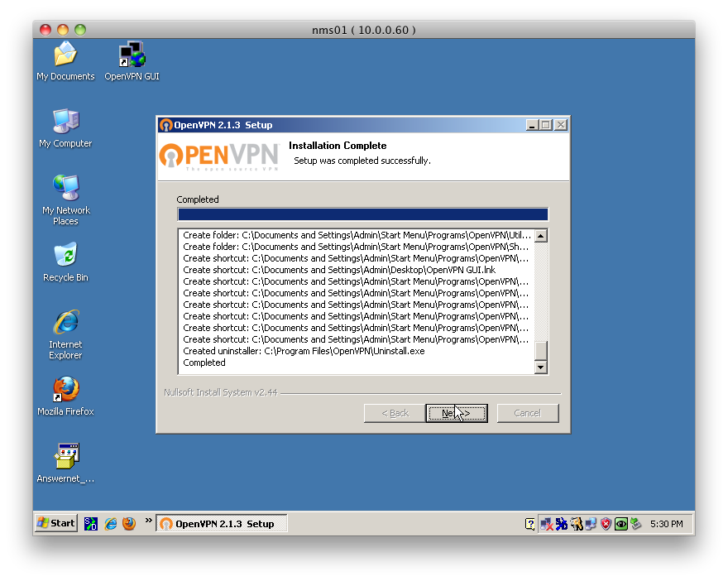Click the Next button in OpenVPN Setup
728x581 pixels.
pos(457,413)
